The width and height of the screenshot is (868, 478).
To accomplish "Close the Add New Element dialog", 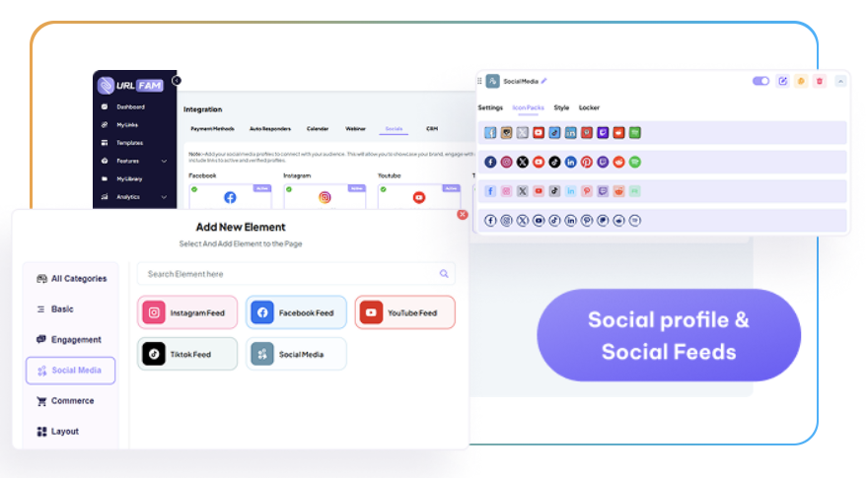I will click(463, 215).
